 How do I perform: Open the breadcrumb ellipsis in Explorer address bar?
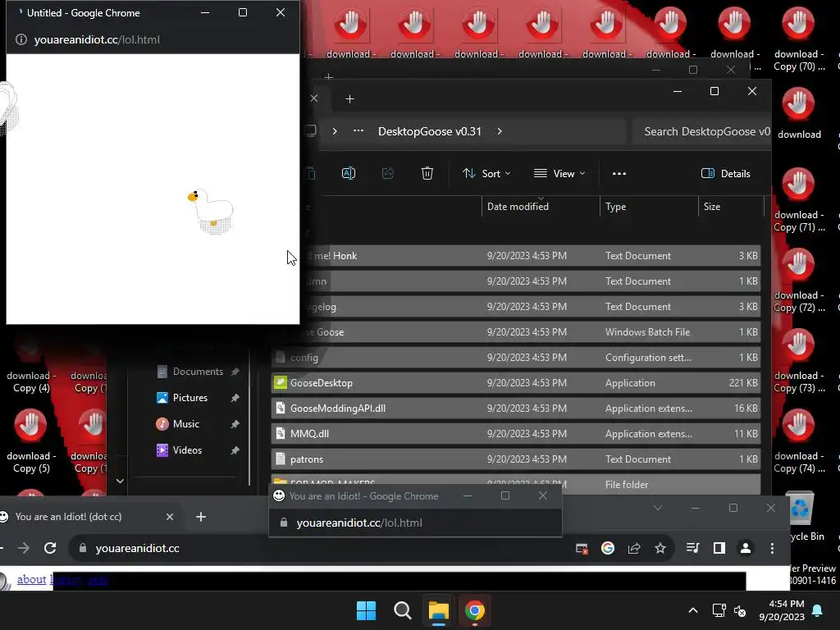click(358, 131)
